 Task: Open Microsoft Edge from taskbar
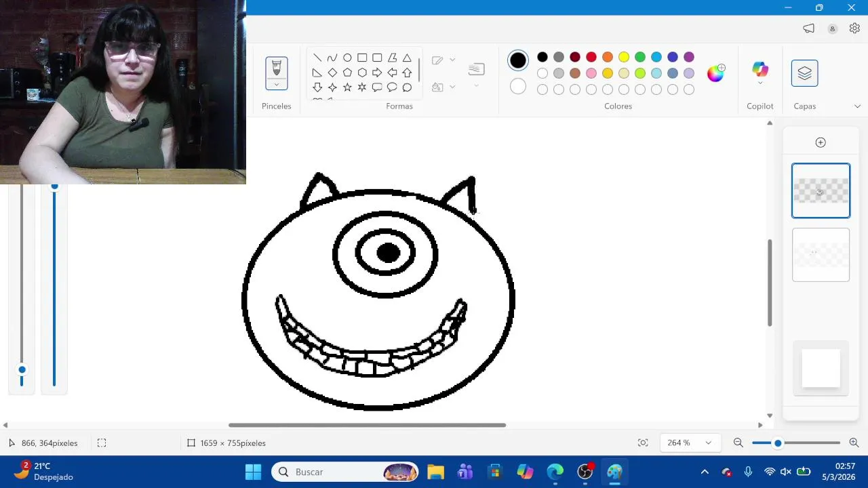click(555, 472)
